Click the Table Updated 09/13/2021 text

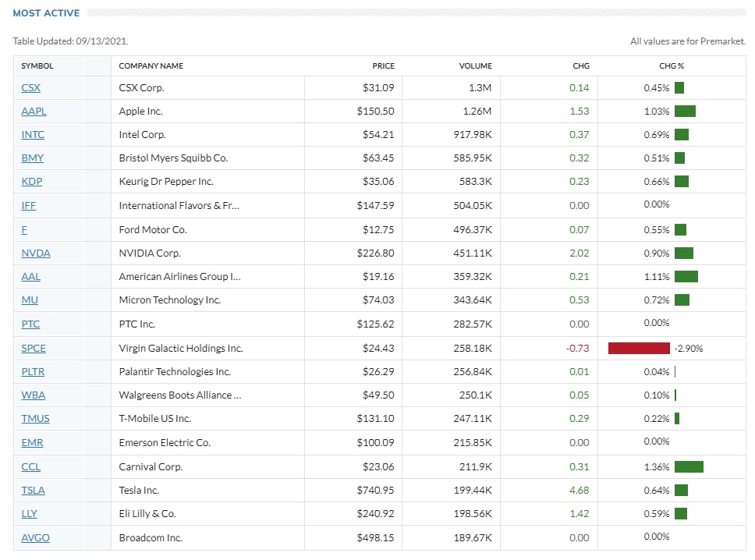pos(70,41)
